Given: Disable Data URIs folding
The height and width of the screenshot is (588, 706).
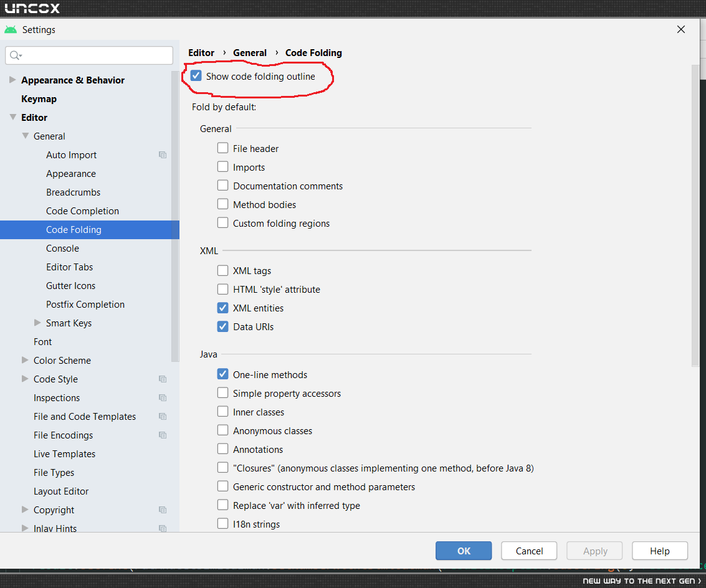Looking at the screenshot, I should (x=222, y=326).
